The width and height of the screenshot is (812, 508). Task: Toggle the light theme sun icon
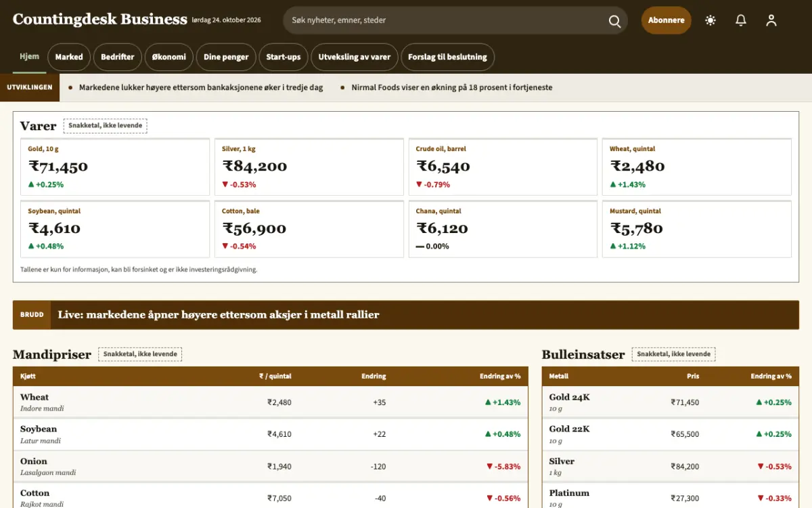tap(710, 20)
